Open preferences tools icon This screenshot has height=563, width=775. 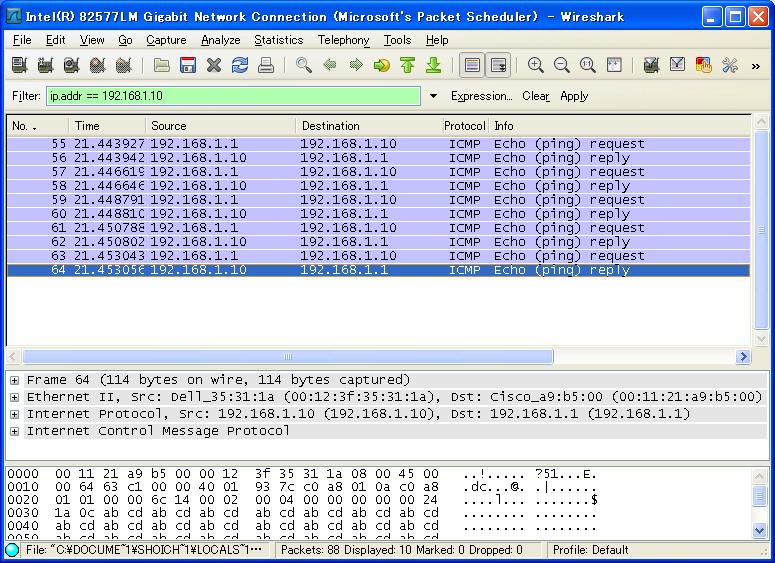pos(730,65)
